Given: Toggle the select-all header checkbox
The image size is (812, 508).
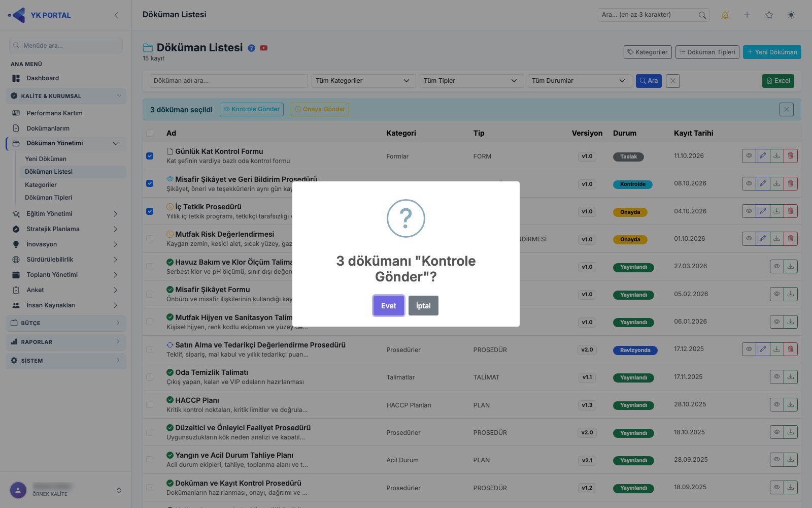Looking at the screenshot, I should 150,133.
